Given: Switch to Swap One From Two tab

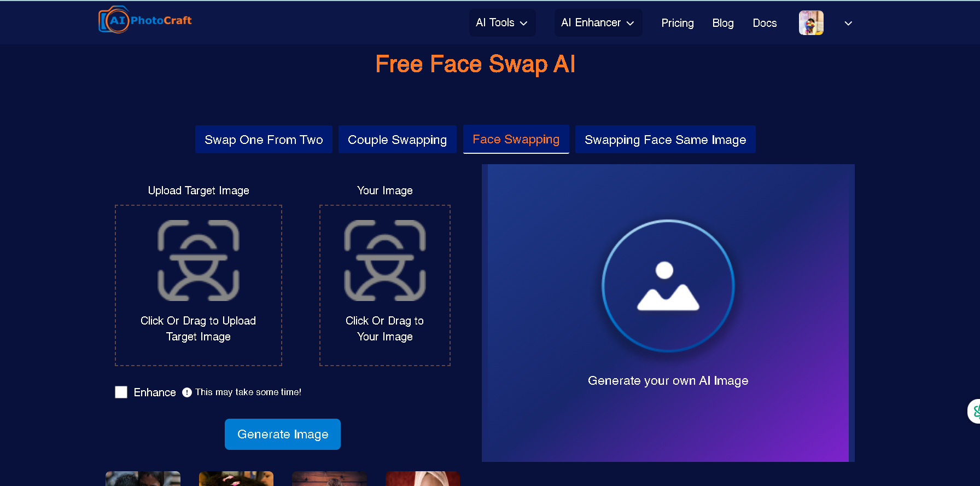Looking at the screenshot, I should [x=264, y=140].
